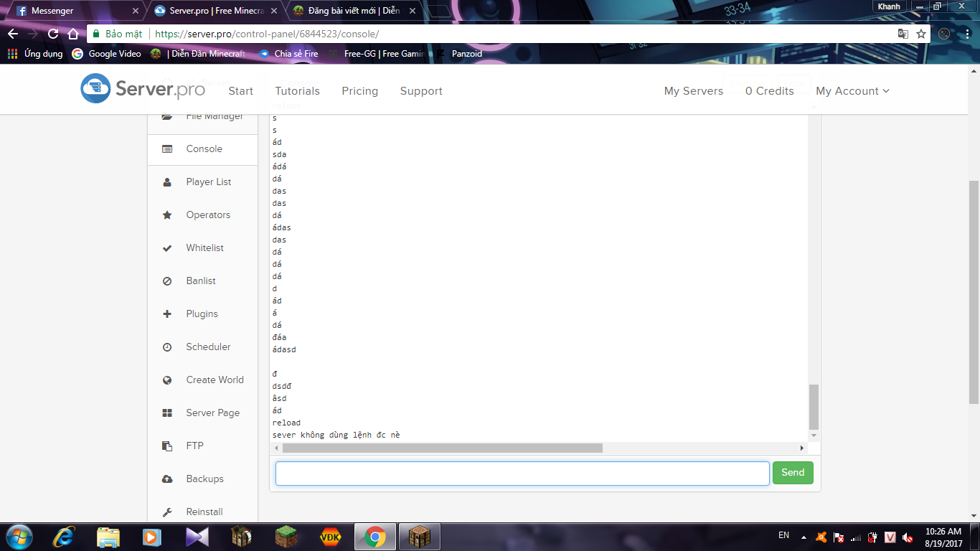The image size is (980, 551).
Task: Click the console scroll down arrow
Action: pyautogui.click(x=814, y=435)
